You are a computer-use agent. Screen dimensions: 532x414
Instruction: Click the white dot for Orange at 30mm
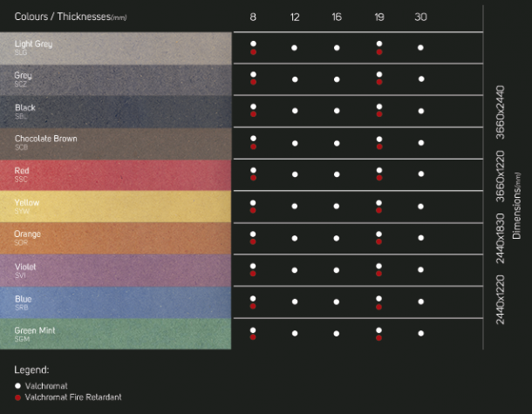420,238
